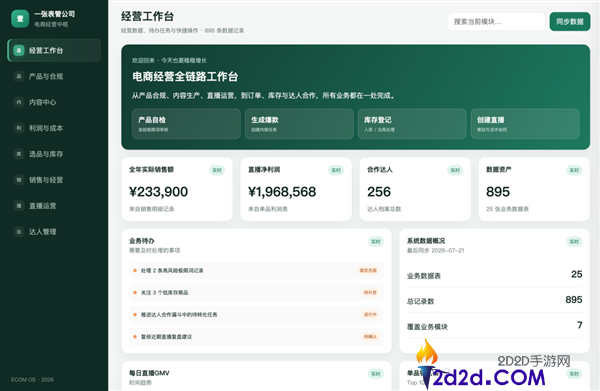The height and width of the screenshot is (391, 600).
Task: Focus the 搜索当前模块 search field
Action: tap(496, 22)
